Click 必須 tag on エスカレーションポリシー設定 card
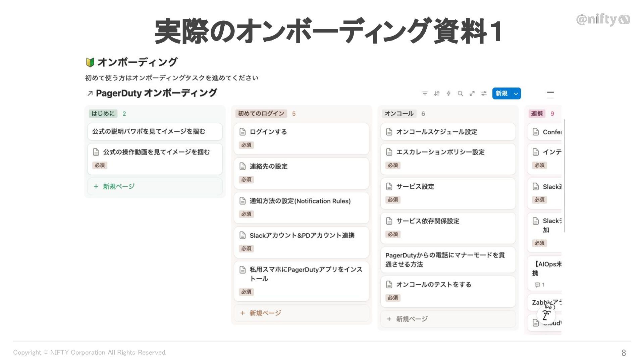The image size is (644, 362). 393,165
